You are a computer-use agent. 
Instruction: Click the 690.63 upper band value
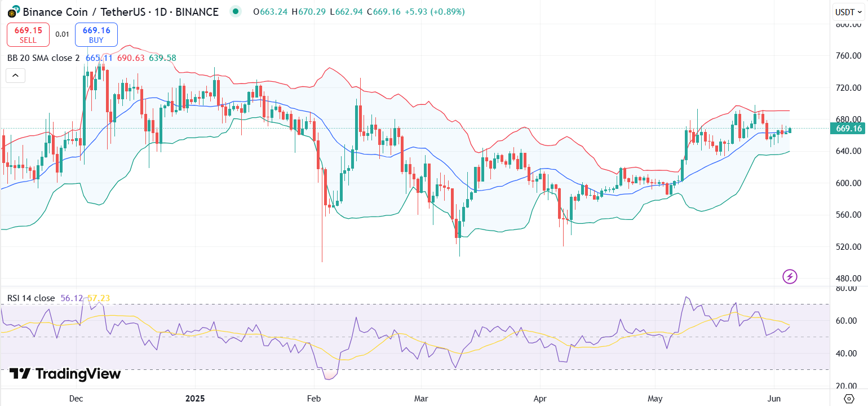[131, 58]
